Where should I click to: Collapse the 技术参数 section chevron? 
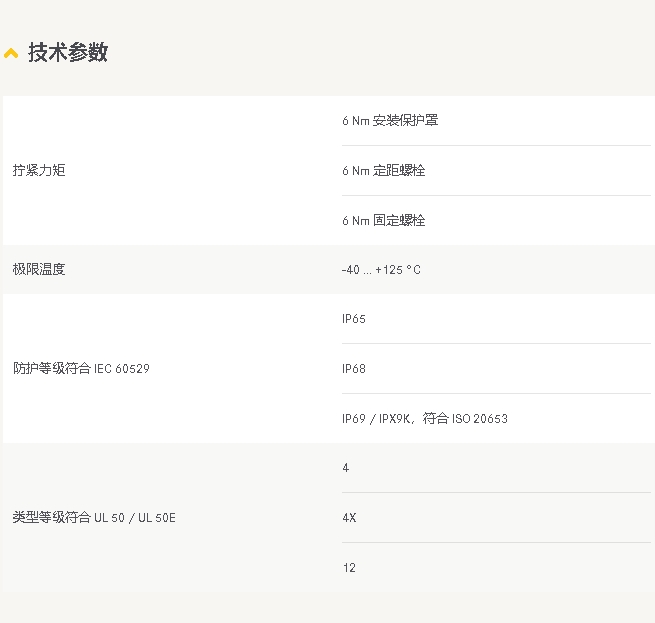(x=11, y=53)
